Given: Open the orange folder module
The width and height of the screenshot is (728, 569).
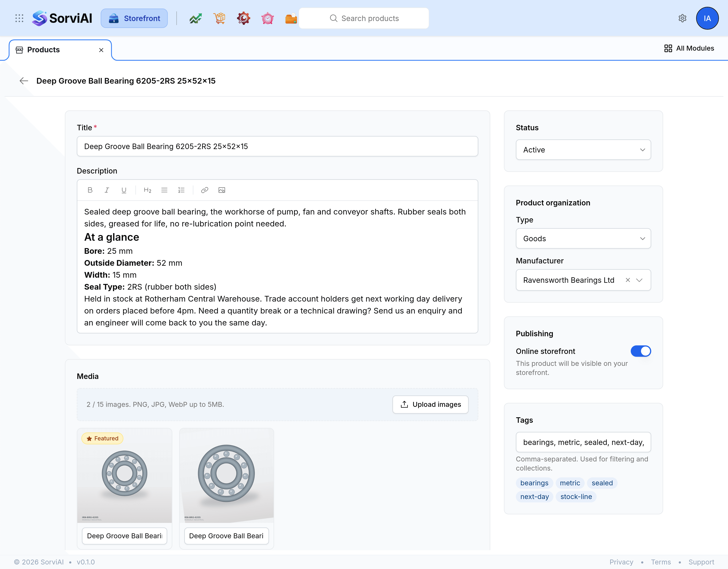Looking at the screenshot, I should pyautogui.click(x=291, y=18).
